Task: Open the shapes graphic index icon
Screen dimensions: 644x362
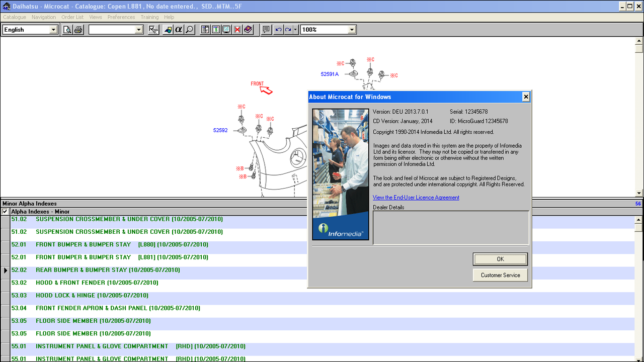Action: (x=168, y=30)
